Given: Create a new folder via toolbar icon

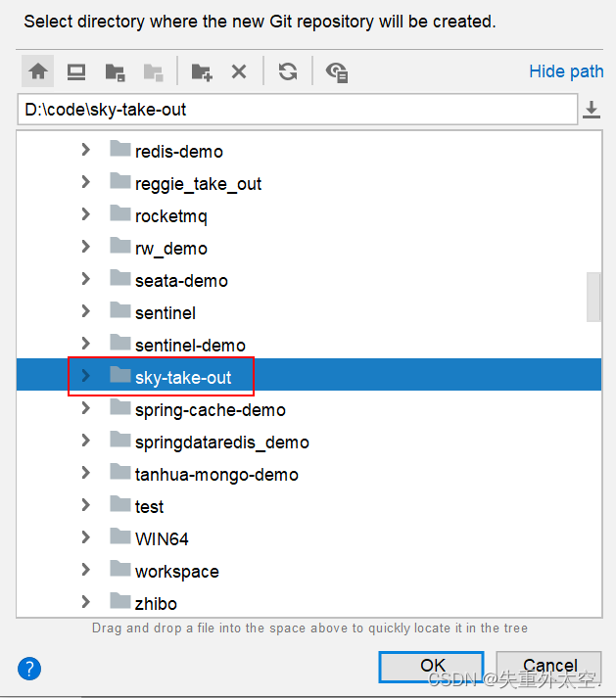Looking at the screenshot, I should 202,72.
